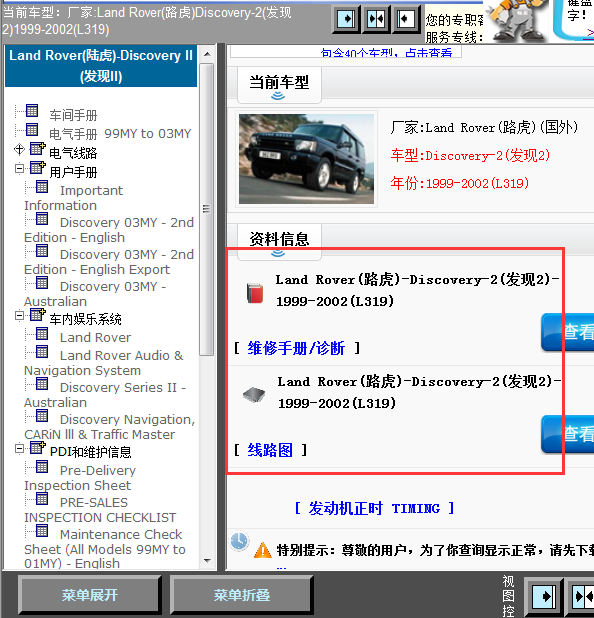The height and width of the screenshot is (618, 594).
Task: Open Discovery 03MY - Australian item
Action: click(x=95, y=294)
